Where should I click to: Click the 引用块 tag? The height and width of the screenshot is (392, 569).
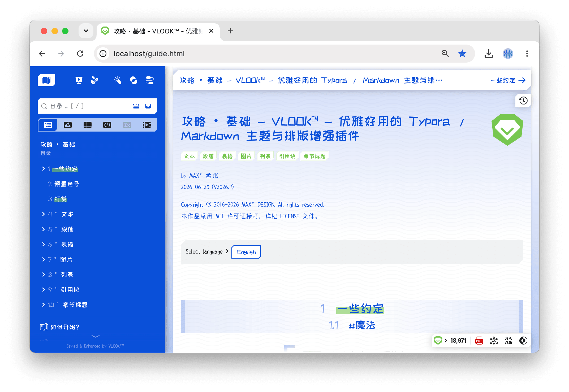pos(287,156)
